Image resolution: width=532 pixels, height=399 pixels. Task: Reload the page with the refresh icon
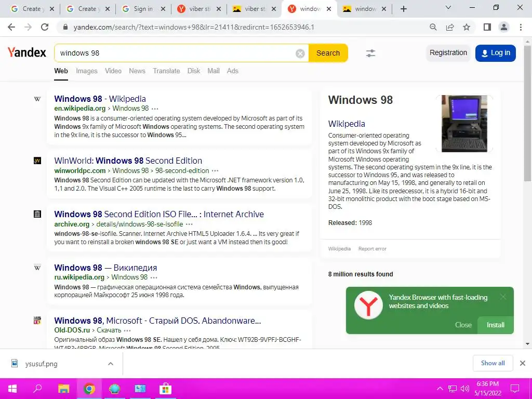(45, 27)
